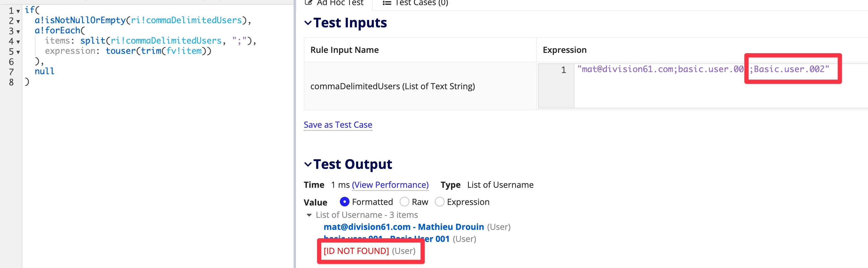Select the Formatted value radio button

[344, 202]
